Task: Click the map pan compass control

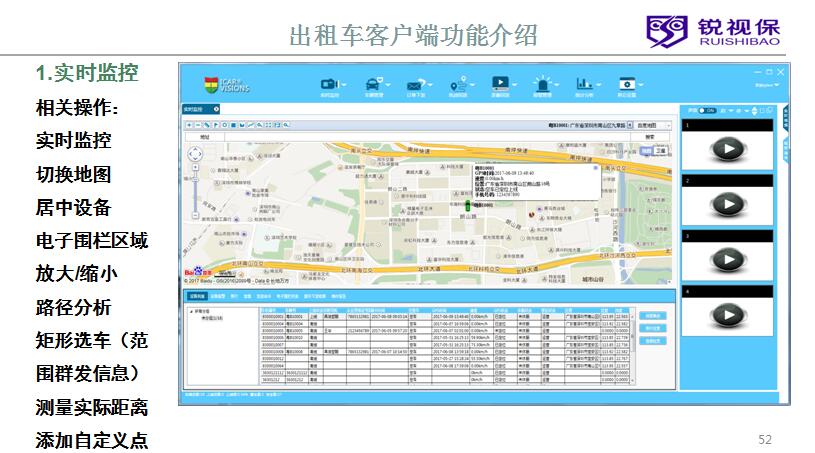Action: click(x=195, y=154)
